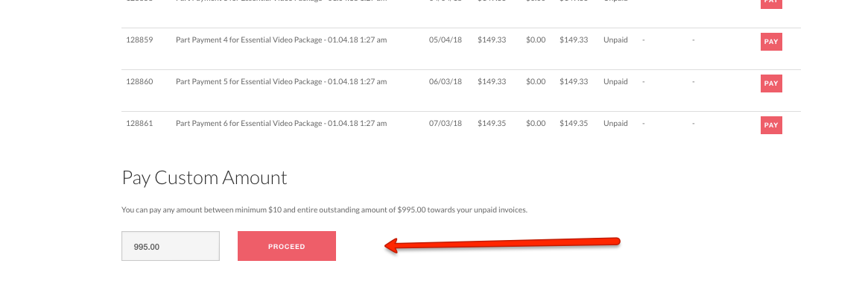This screenshot has width=868, height=287.
Task: Click the Part Payment 5 description text
Action: coord(281,81)
